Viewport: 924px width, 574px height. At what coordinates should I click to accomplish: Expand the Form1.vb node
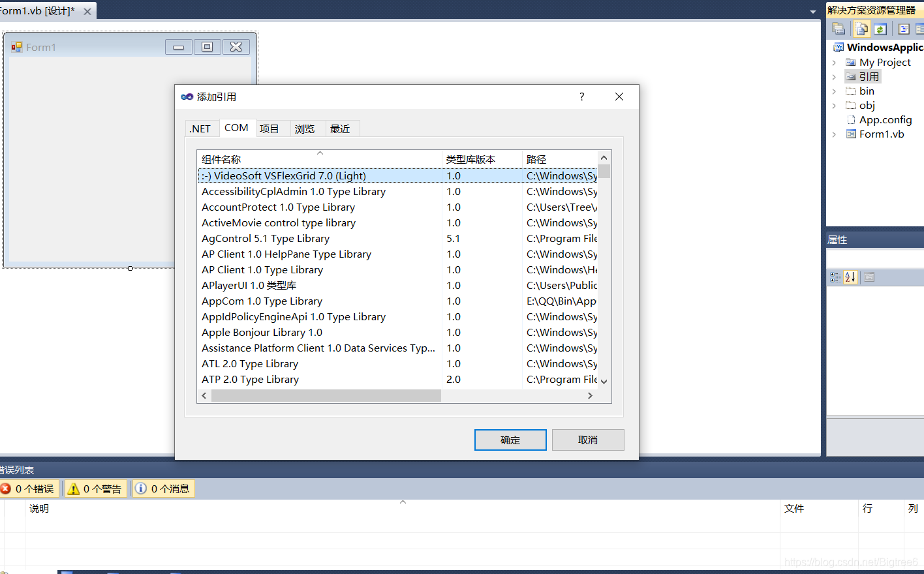coord(834,134)
